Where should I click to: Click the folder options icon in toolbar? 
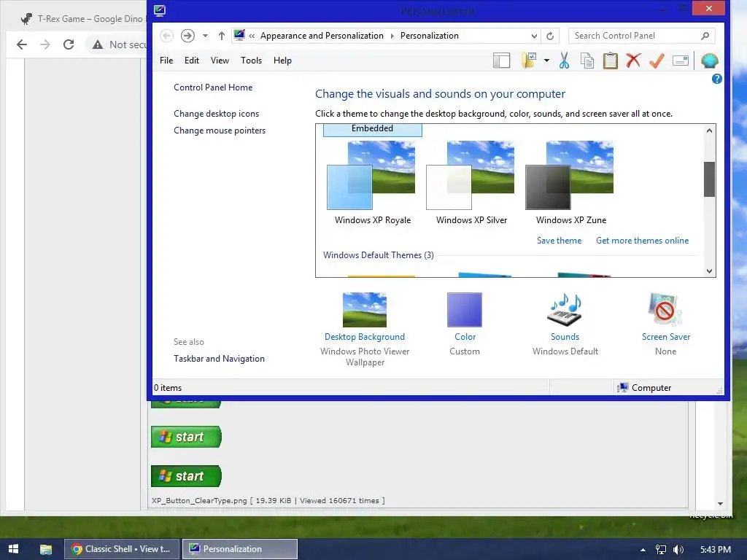[x=530, y=61]
